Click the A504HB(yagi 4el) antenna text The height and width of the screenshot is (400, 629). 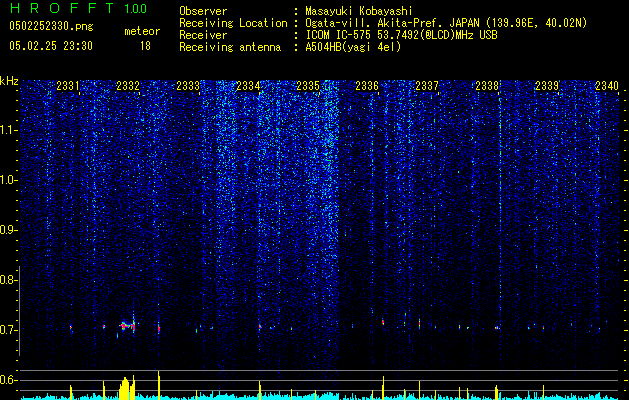353,47
